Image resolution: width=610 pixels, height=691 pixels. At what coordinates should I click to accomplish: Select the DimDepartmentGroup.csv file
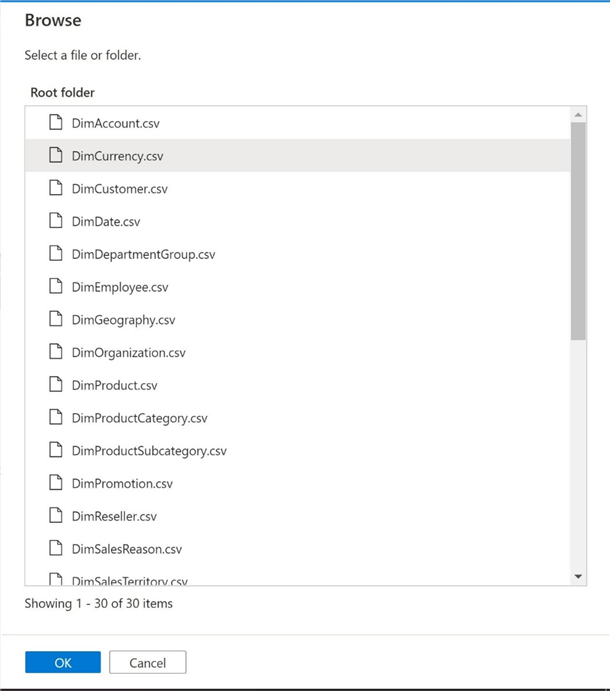pyautogui.click(x=143, y=254)
